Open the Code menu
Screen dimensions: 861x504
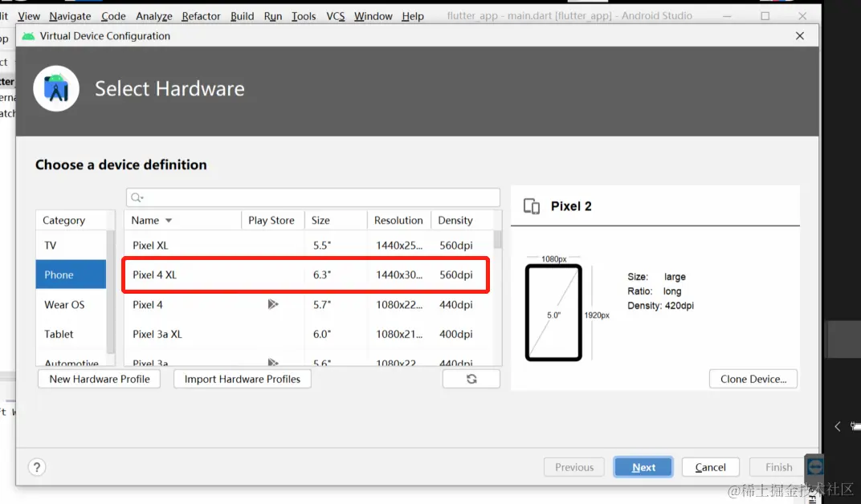coord(113,16)
